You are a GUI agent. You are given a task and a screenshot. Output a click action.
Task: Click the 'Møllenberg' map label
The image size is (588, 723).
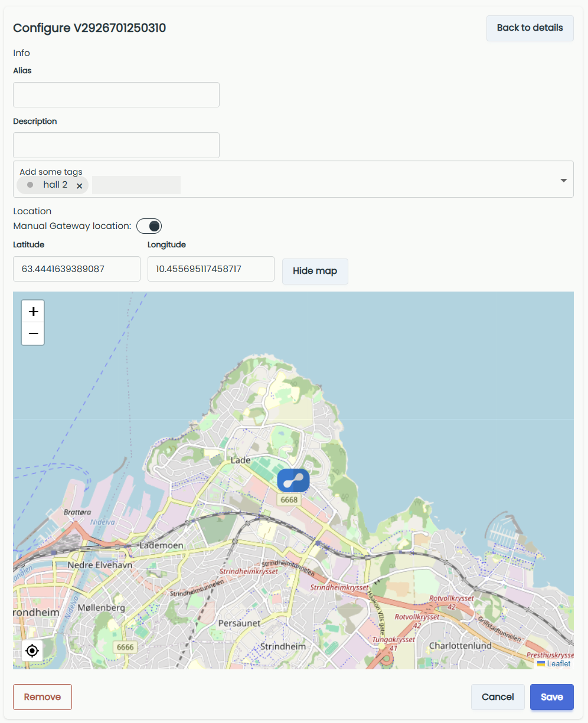click(x=101, y=607)
